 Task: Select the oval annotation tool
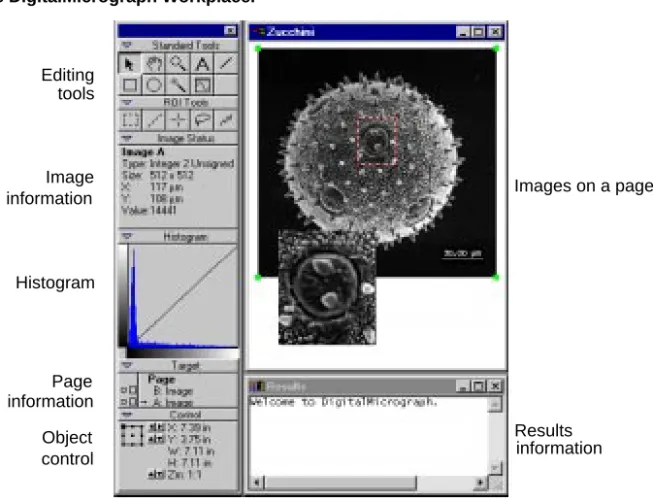[154, 85]
